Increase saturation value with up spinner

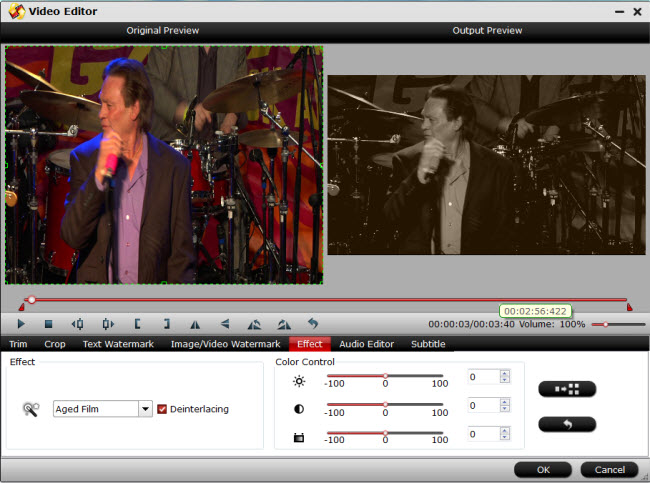[x=504, y=431]
